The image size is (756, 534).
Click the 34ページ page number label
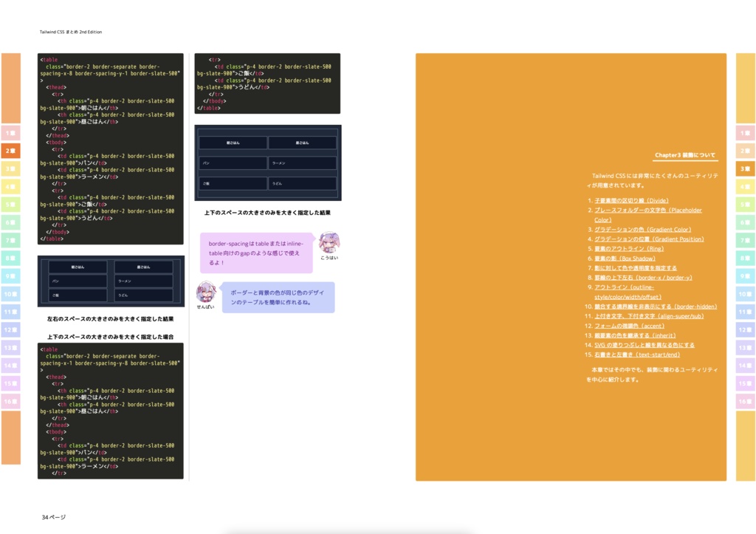tap(54, 517)
